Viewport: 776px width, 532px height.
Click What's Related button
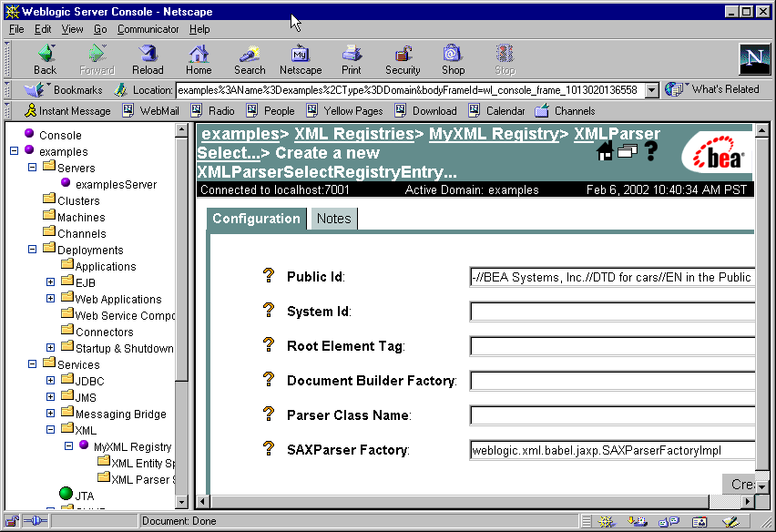(x=712, y=89)
